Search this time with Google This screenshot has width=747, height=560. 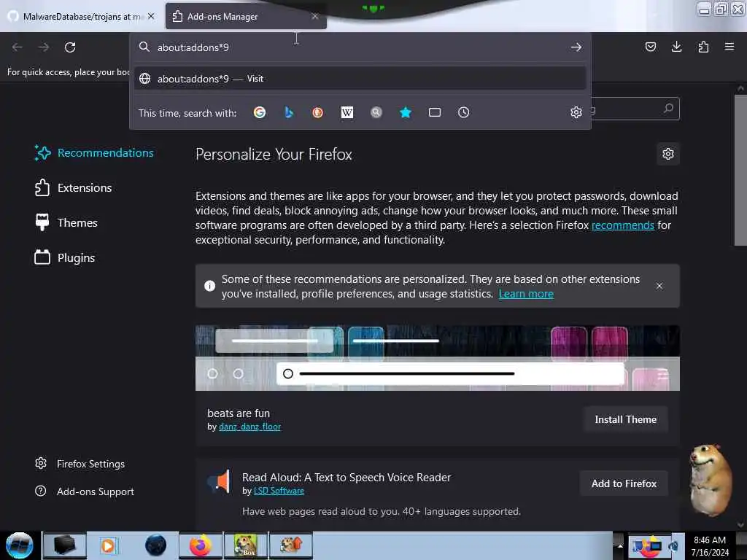click(x=260, y=112)
